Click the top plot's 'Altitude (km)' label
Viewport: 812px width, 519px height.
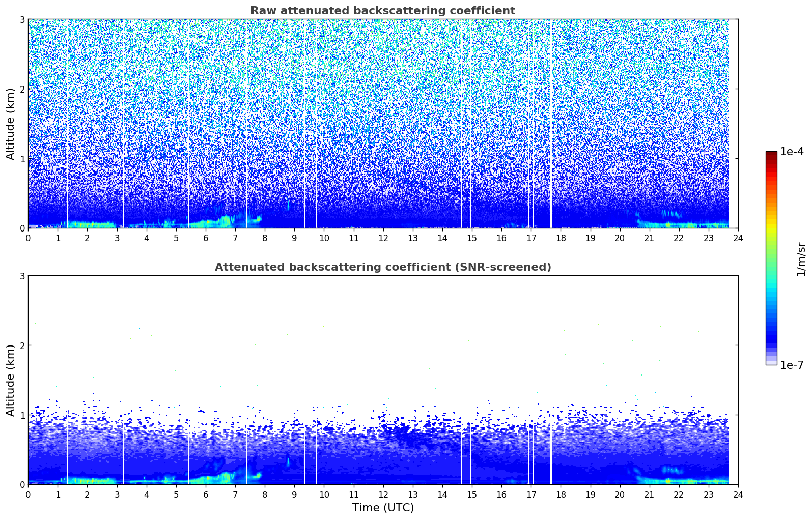[x=10, y=124]
